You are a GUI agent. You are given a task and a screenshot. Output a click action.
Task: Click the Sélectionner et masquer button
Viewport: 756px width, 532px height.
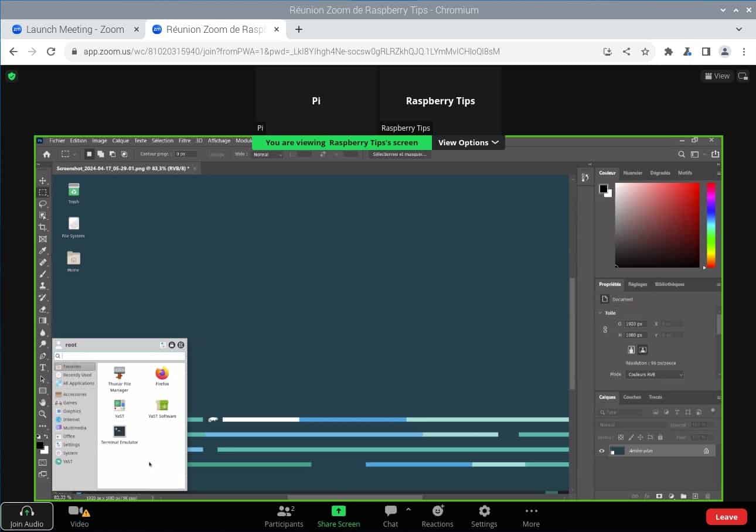(x=399, y=154)
